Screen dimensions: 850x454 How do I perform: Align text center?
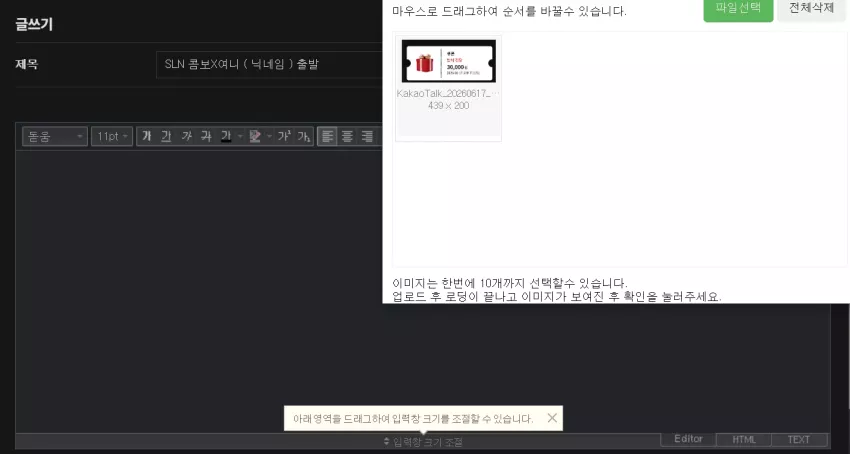click(347, 137)
